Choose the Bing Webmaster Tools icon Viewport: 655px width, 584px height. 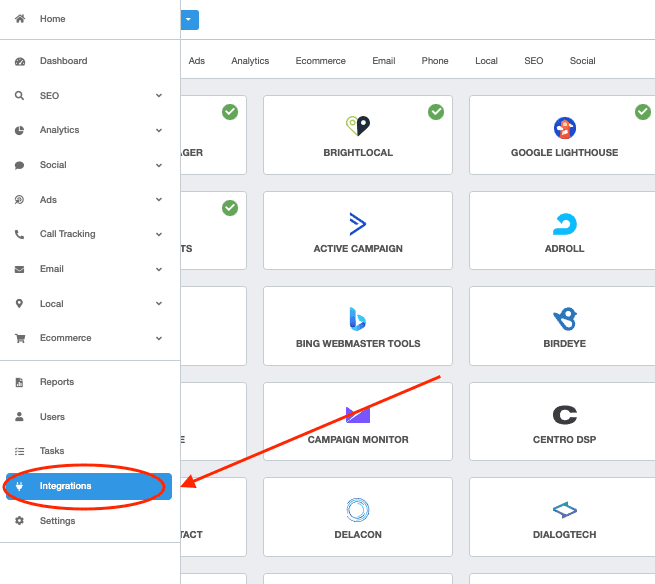(357, 318)
